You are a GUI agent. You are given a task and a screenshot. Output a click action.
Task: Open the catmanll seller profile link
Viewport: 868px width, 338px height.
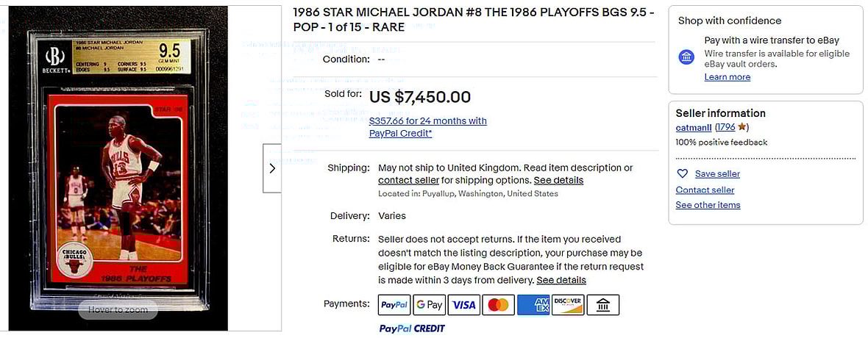[694, 127]
